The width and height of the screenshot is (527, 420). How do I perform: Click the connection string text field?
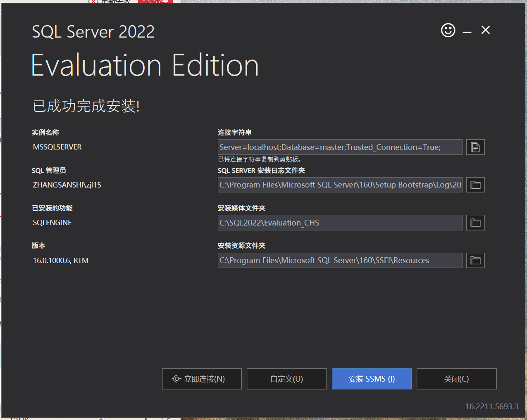pos(340,147)
